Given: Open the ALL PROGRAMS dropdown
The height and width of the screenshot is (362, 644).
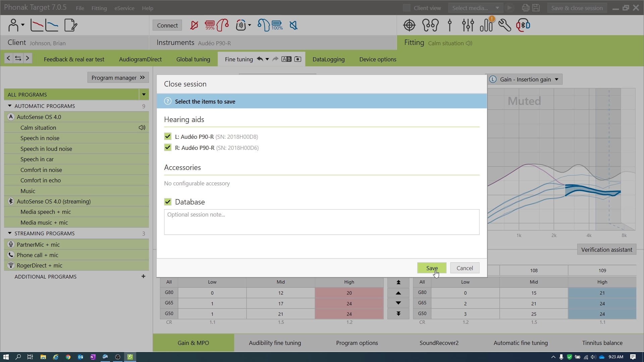Looking at the screenshot, I should pos(144,94).
